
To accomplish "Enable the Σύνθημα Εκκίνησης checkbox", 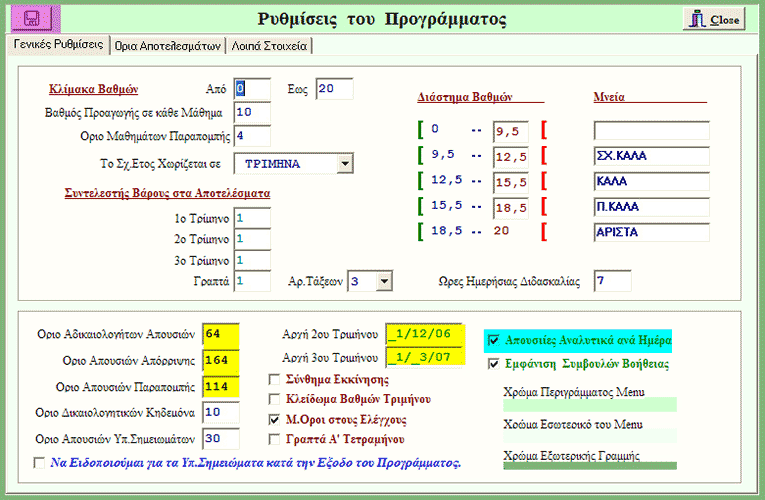I will tap(275, 380).
